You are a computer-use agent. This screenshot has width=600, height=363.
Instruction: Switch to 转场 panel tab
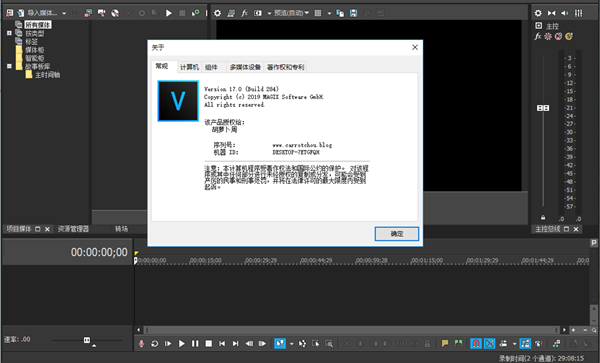(x=121, y=229)
